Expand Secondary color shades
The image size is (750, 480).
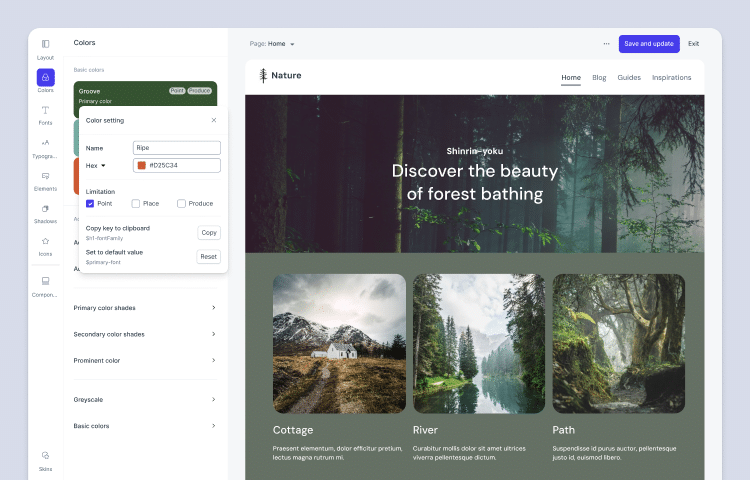click(x=145, y=334)
